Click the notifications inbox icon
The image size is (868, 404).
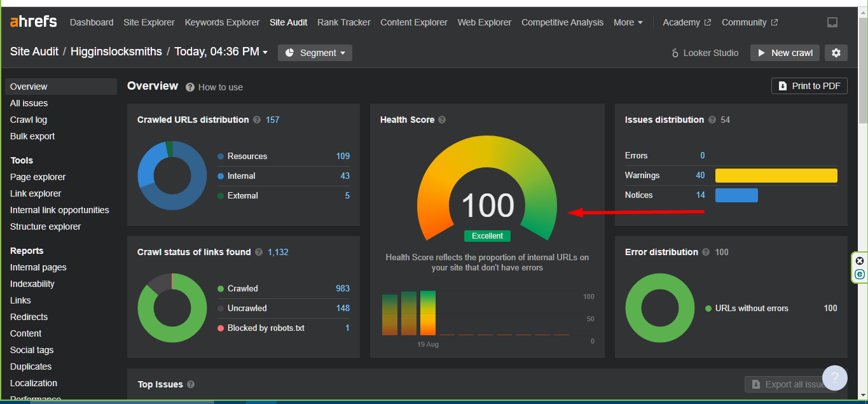click(832, 22)
